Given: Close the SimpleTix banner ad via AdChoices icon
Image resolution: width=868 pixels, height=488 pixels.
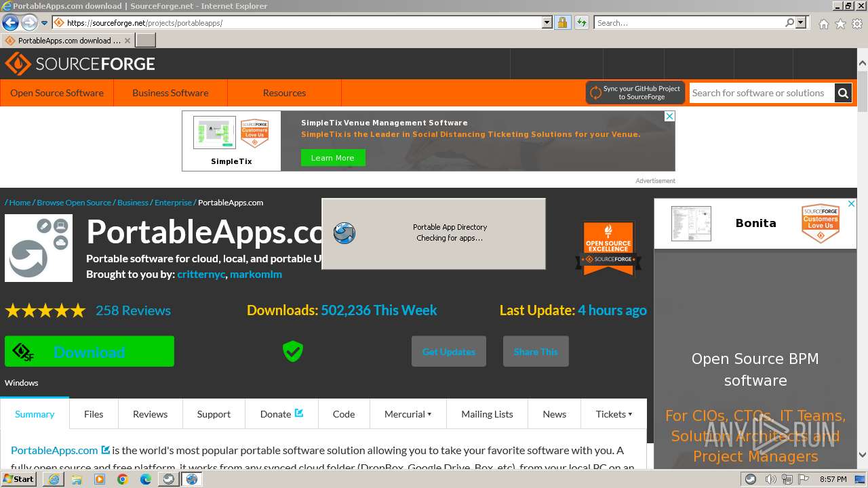Looking at the screenshot, I should pos(669,116).
